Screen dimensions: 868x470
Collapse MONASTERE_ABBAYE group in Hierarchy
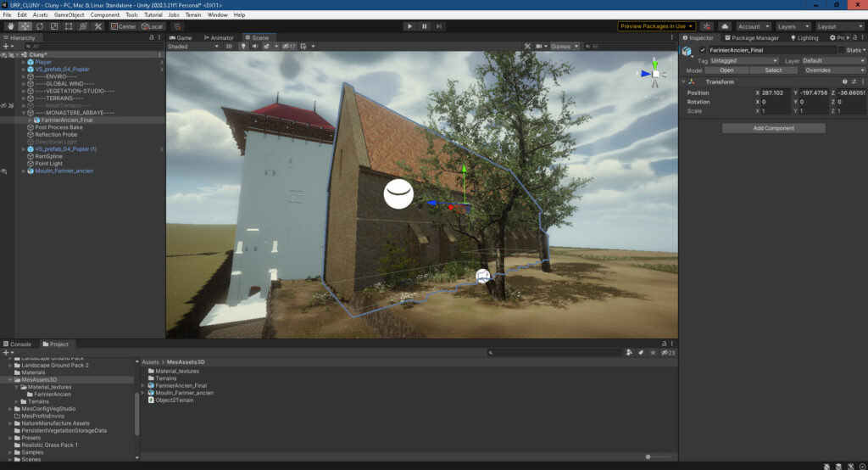click(24, 113)
